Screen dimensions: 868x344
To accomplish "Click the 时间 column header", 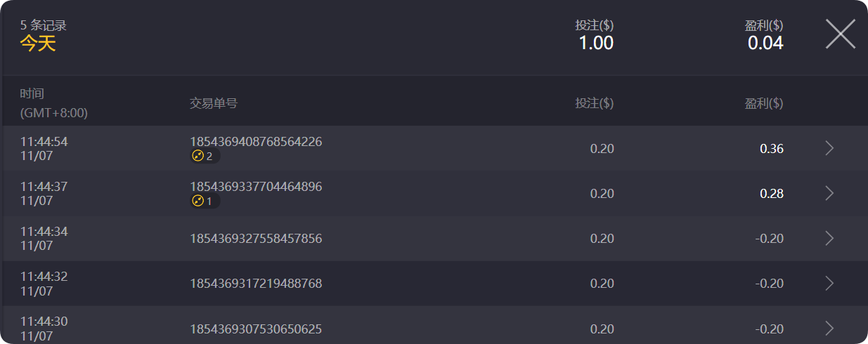I will pos(32,94).
